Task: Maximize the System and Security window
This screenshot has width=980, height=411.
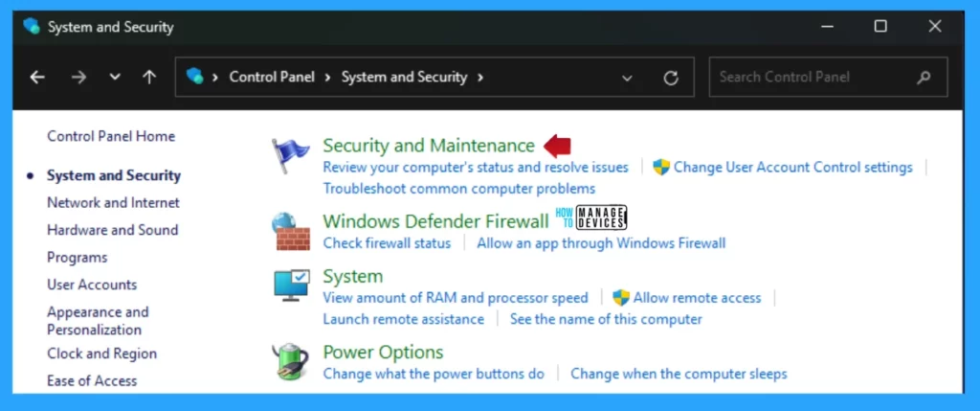Action: pos(880,26)
